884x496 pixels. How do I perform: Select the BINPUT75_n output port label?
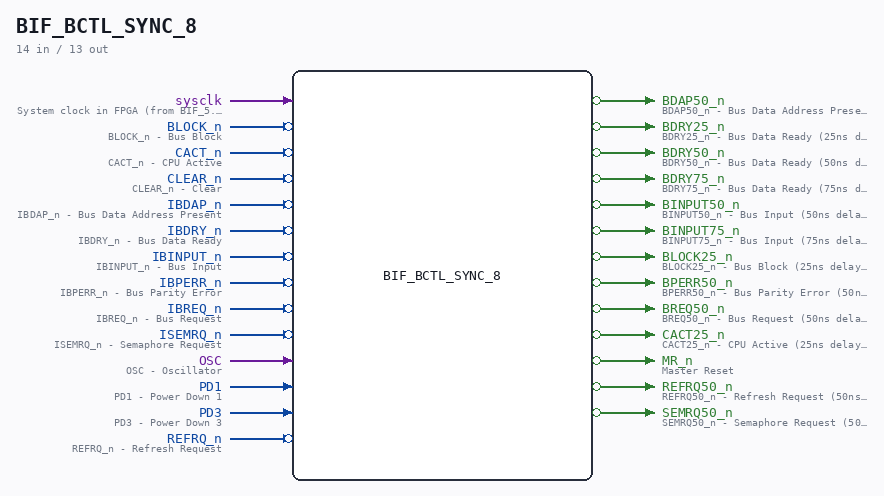click(701, 230)
